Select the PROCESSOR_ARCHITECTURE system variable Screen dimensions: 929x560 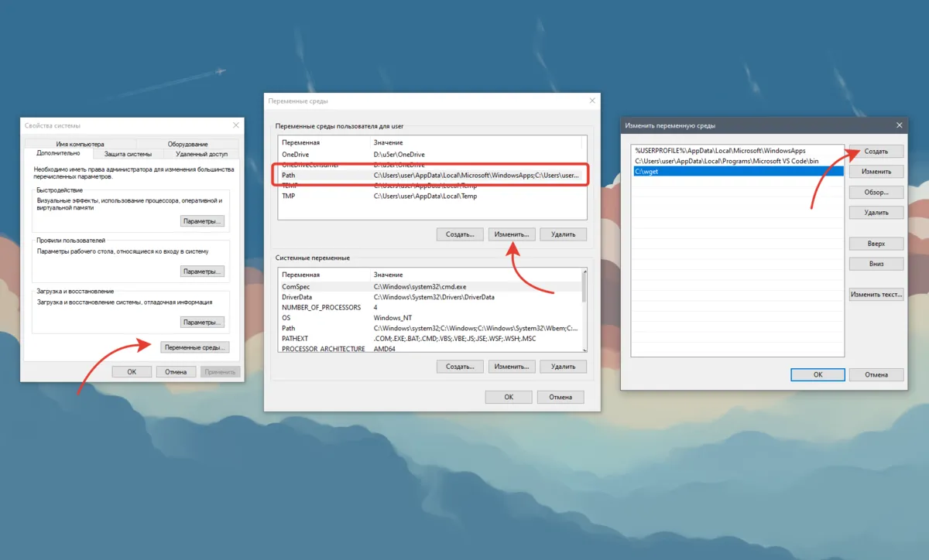429,349
